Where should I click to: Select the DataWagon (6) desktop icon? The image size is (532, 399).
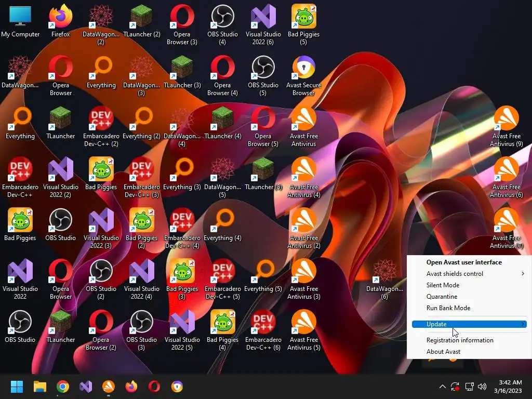point(384,280)
